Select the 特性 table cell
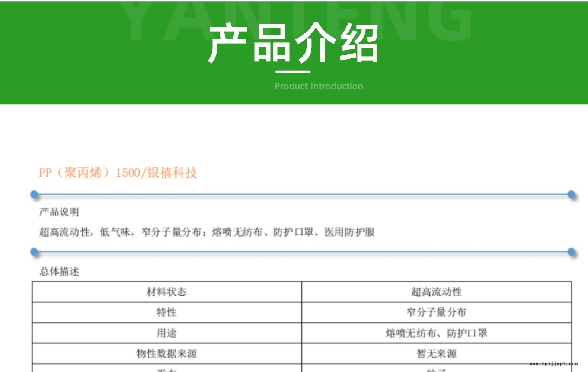This screenshot has height=372, width=588. [x=167, y=312]
